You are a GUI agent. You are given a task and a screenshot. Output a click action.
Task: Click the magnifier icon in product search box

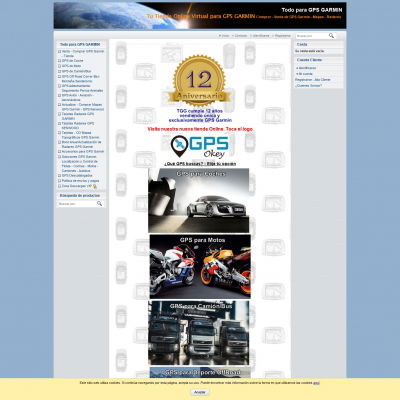(99, 203)
